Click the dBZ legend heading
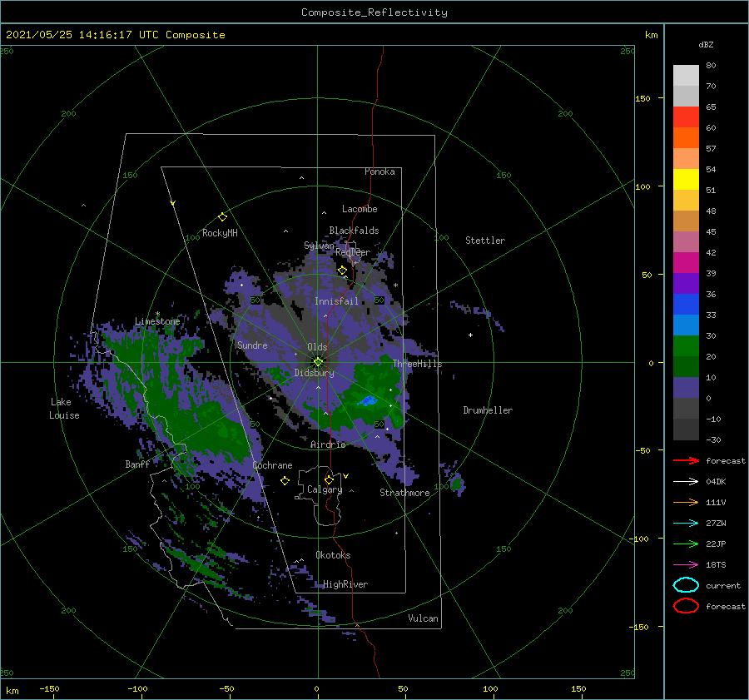Image resolution: width=749 pixels, height=700 pixels. coord(706,44)
